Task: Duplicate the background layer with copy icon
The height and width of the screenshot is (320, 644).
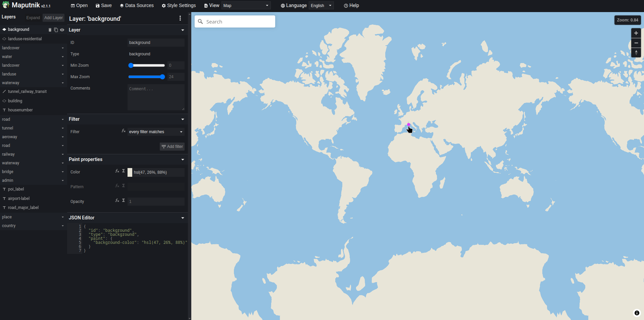Action: click(x=56, y=30)
